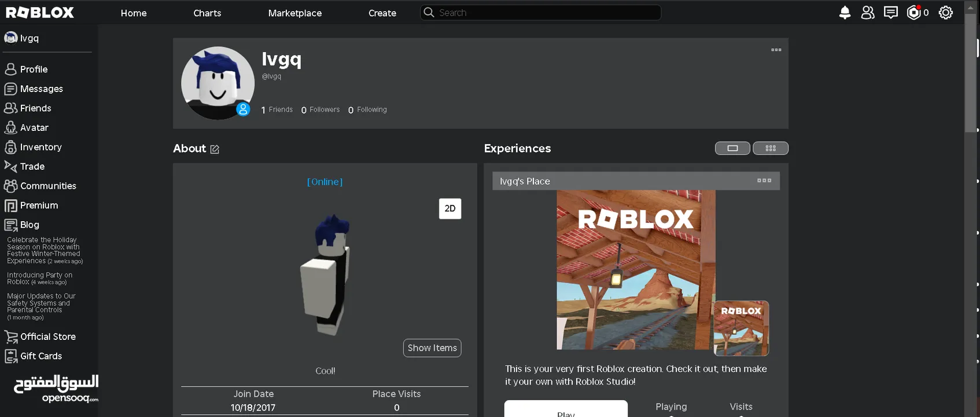The height and width of the screenshot is (417, 980).
Task: Click the Roblox logo
Action: click(x=40, y=13)
